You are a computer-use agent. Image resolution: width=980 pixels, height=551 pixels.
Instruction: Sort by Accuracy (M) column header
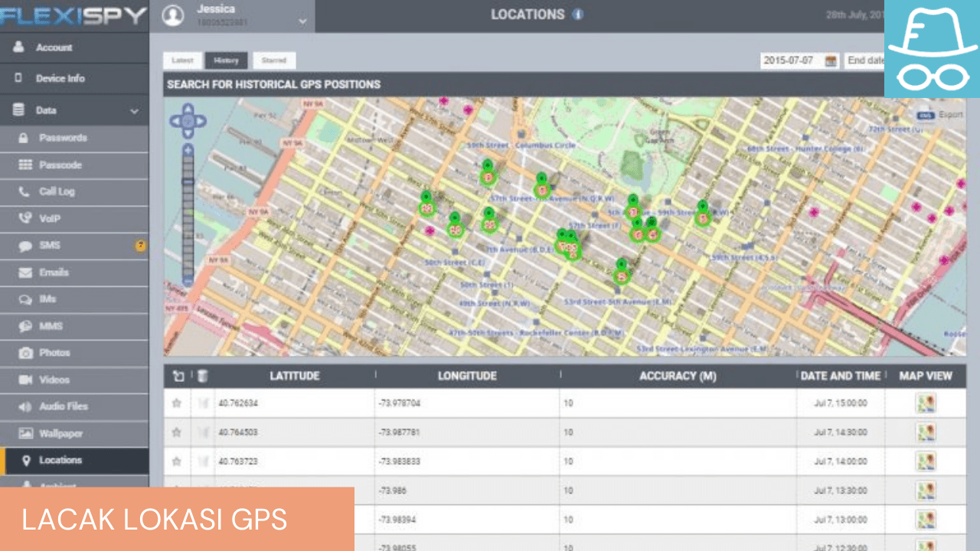(678, 376)
